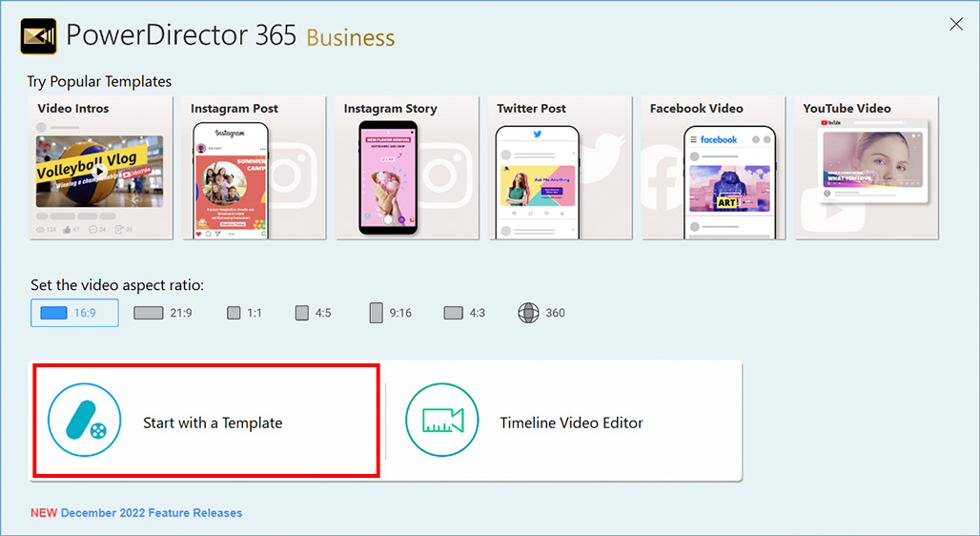980x536 pixels.
Task: Choose the Twitter Post template
Action: (560, 168)
